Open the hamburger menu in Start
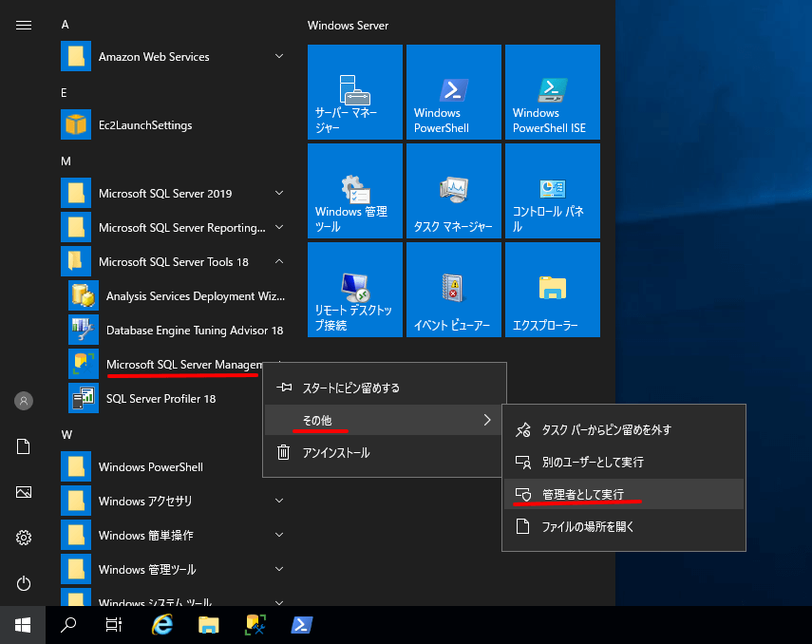Screen dimensions: 812x644 [x=24, y=25]
